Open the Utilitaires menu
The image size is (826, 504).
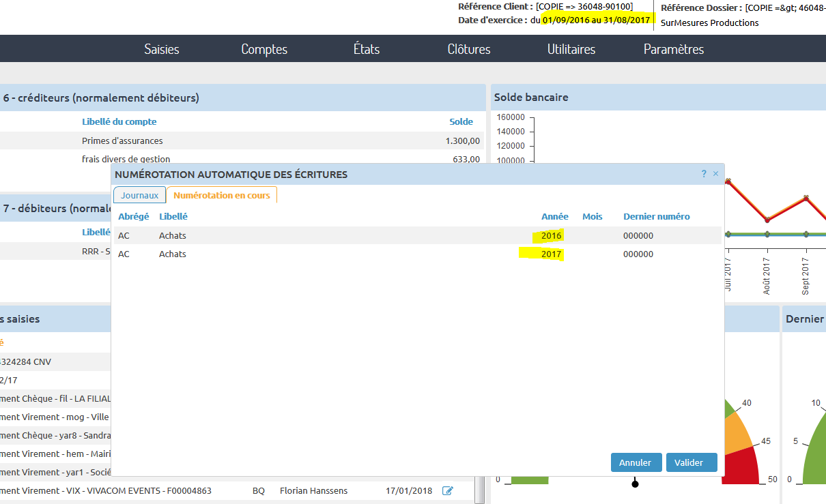coord(571,49)
